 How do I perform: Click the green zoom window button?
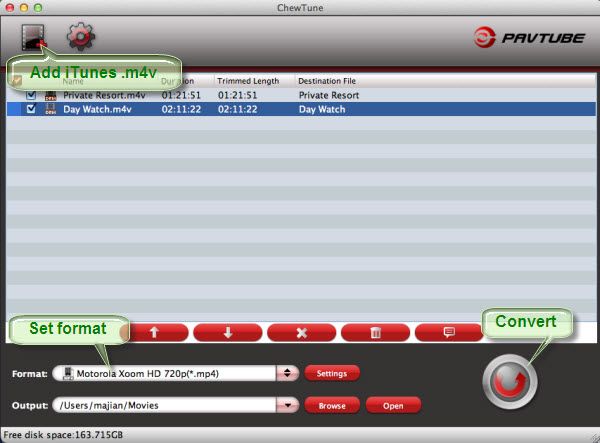point(38,8)
